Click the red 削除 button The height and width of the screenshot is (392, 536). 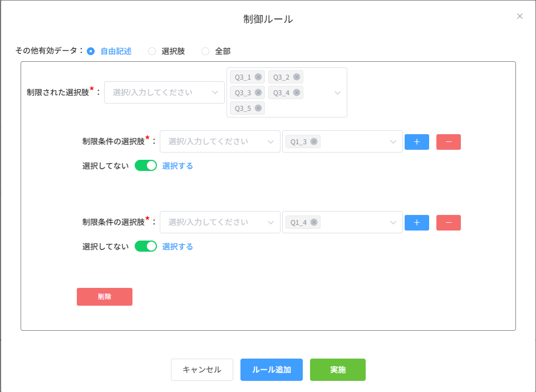tap(105, 297)
